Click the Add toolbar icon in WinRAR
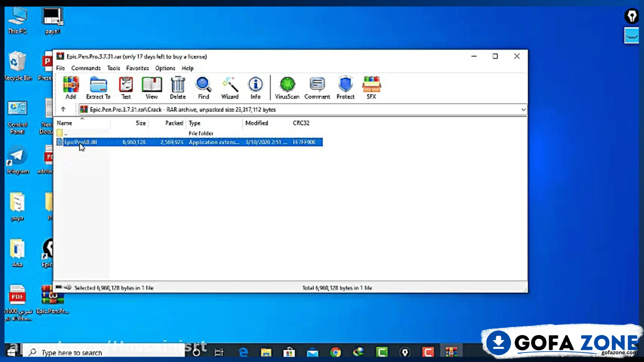644x362 pixels. point(71,88)
